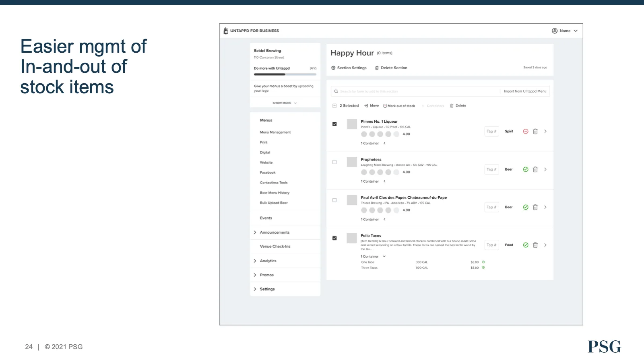Viewport: 644px width, 362px height.
Task: Toggle stock check for Three Tacos container
Action: (483, 267)
